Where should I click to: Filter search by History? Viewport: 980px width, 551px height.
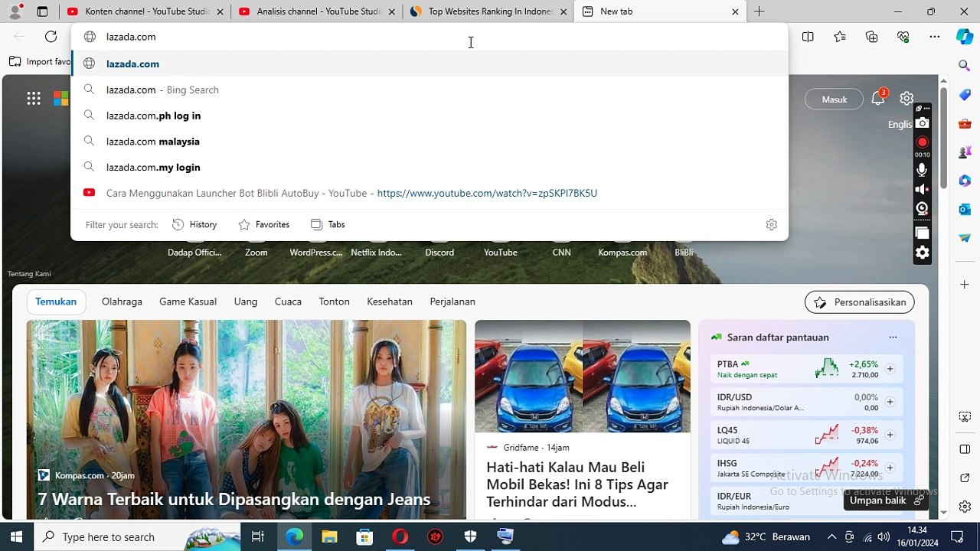tap(194, 224)
